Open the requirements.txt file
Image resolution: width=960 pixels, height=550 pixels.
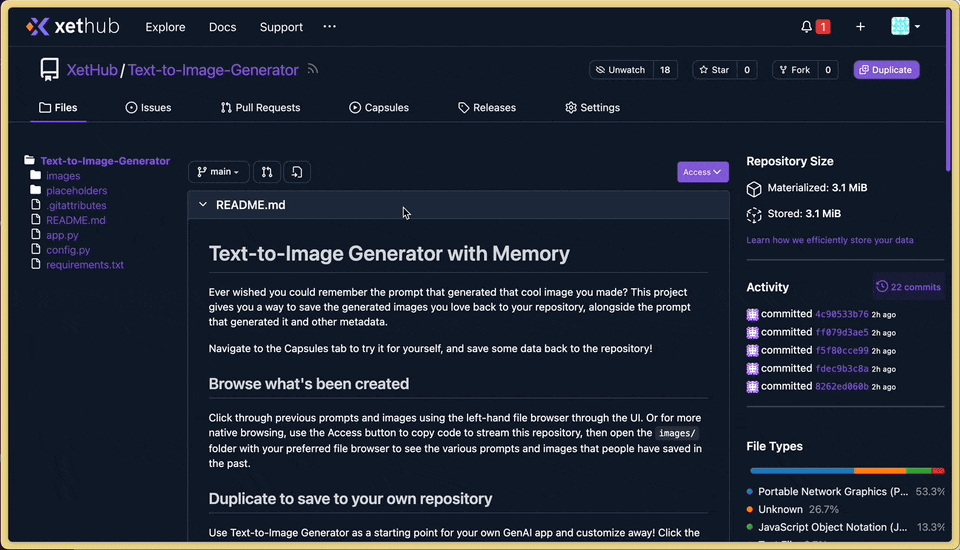pyautogui.click(x=84, y=265)
